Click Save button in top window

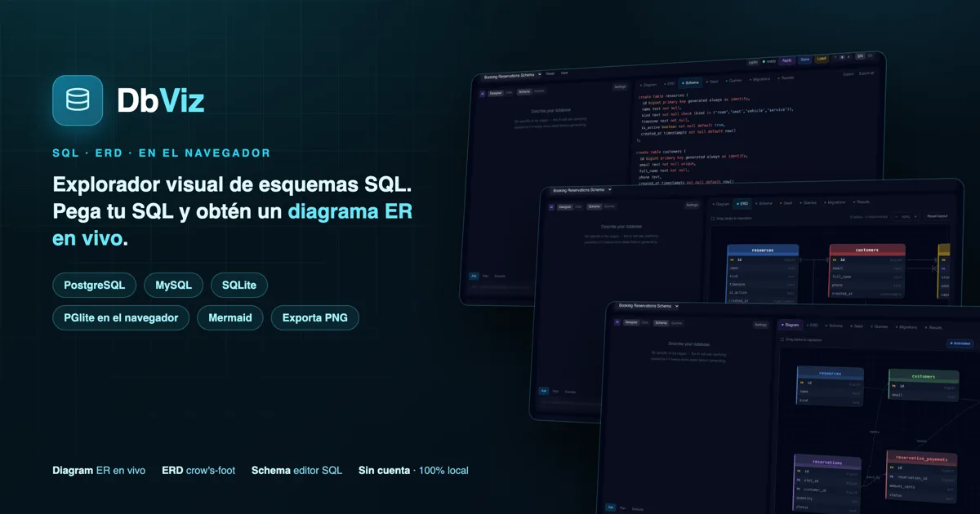click(x=805, y=60)
